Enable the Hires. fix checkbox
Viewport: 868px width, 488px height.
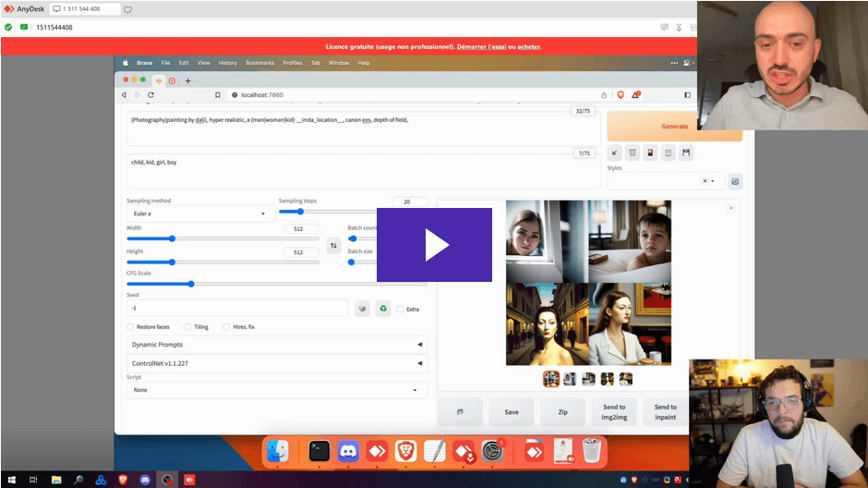point(227,326)
